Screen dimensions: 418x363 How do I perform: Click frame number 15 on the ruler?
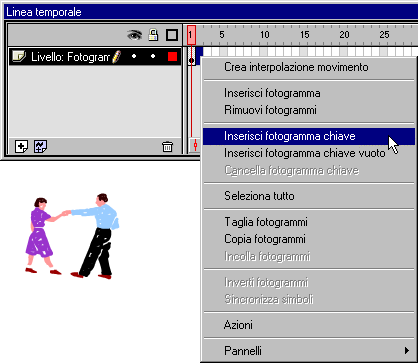(305, 35)
